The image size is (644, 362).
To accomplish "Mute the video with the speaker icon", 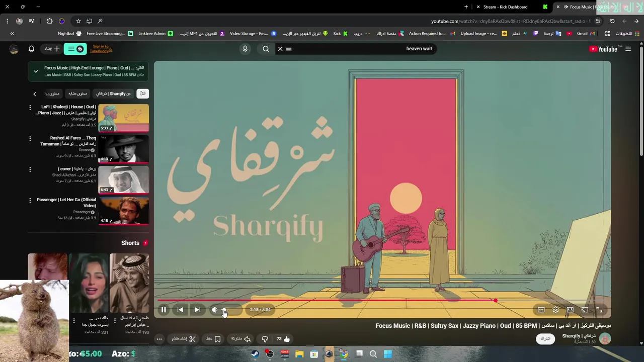I will (x=214, y=310).
